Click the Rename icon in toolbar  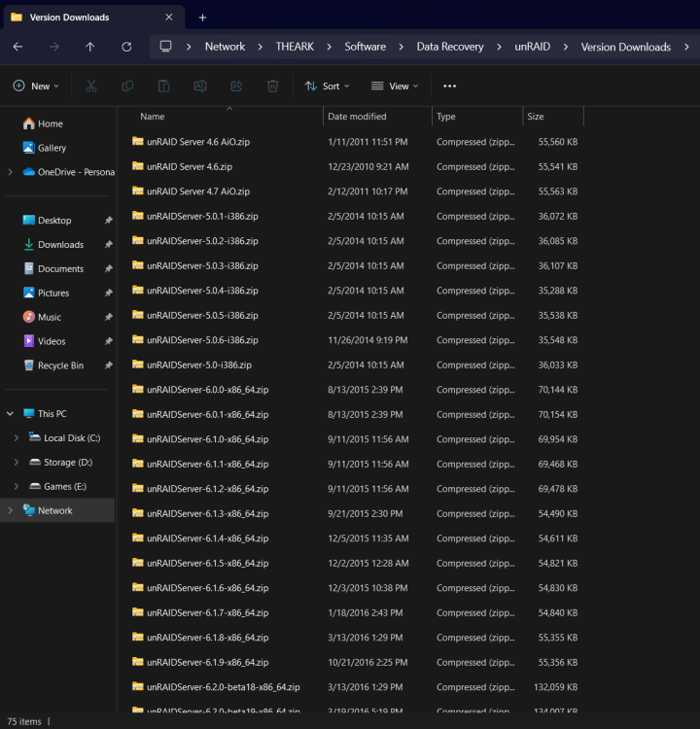(x=200, y=86)
